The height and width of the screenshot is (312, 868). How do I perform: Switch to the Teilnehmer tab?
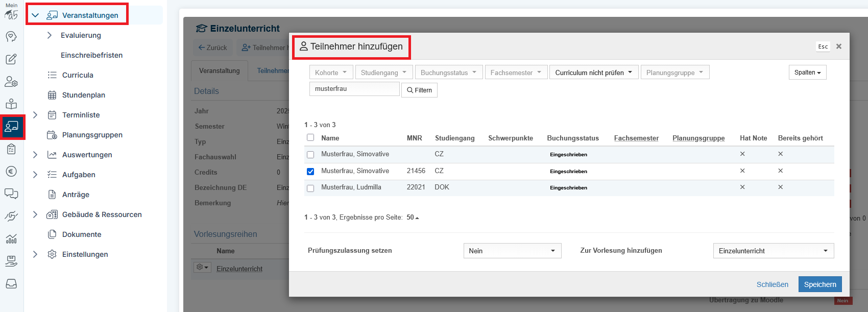[x=273, y=70]
